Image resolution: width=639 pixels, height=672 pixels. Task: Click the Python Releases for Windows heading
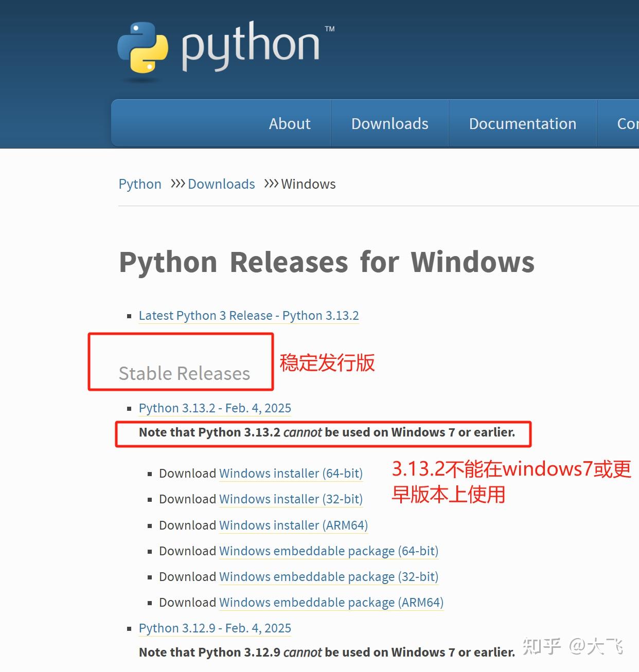pyautogui.click(x=327, y=262)
